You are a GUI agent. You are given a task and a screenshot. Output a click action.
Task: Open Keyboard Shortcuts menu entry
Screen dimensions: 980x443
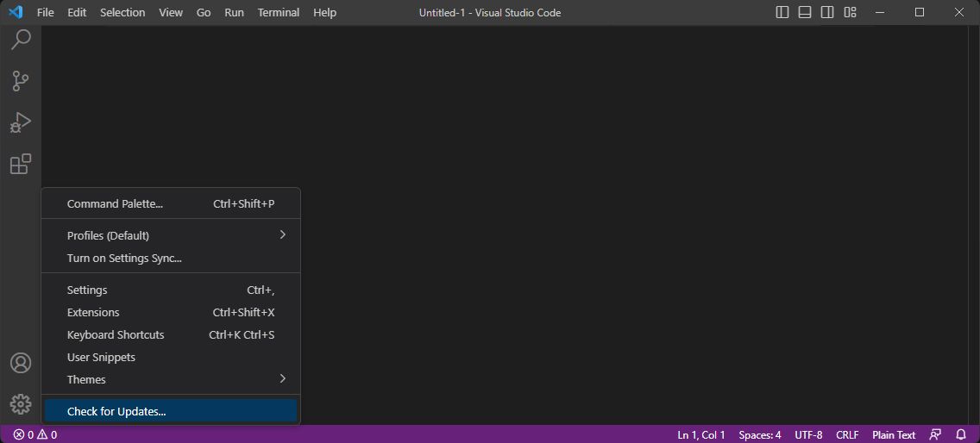coord(171,335)
